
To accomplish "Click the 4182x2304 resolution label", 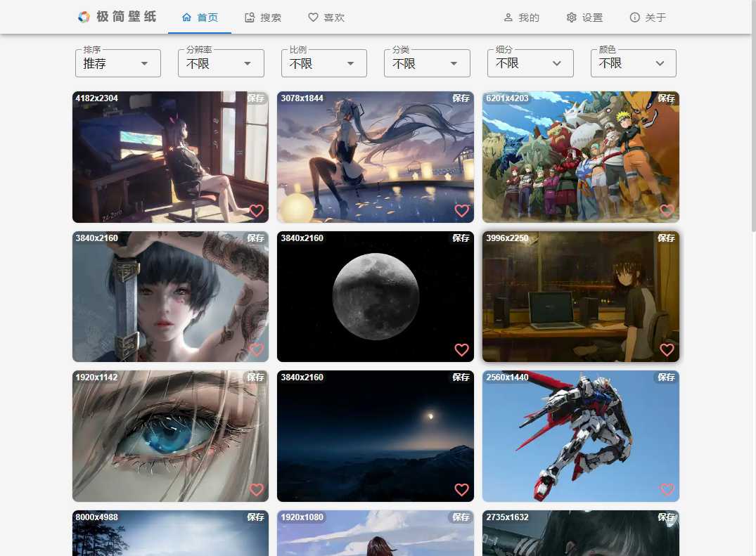I will tap(96, 98).
